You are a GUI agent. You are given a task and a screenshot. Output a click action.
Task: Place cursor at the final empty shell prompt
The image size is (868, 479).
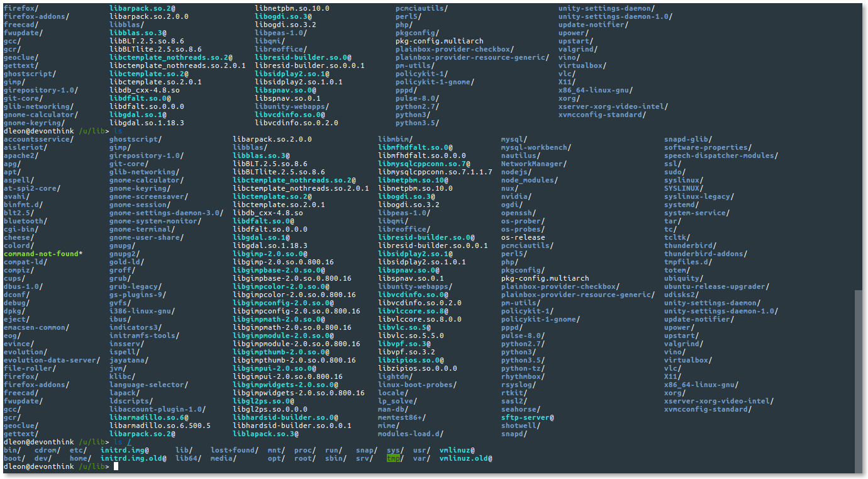coord(116,466)
